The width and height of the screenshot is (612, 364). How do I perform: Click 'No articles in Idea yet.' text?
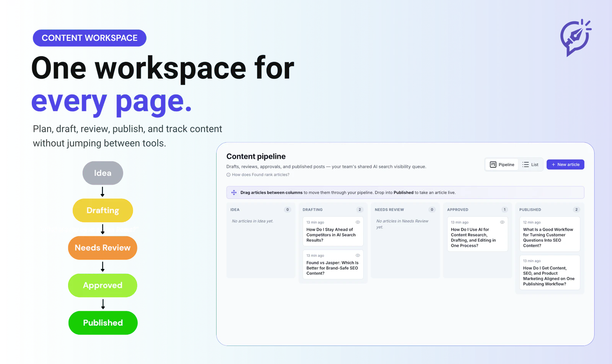[252, 221]
